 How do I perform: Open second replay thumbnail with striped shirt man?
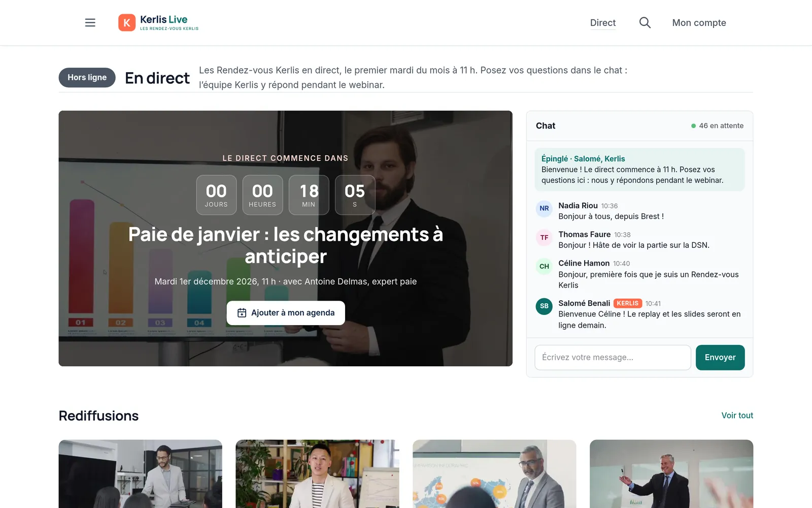click(317, 473)
